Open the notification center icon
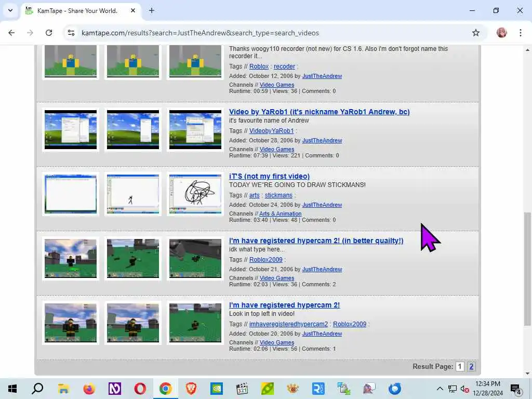The height and width of the screenshot is (399, 532). (x=516, y=389)
